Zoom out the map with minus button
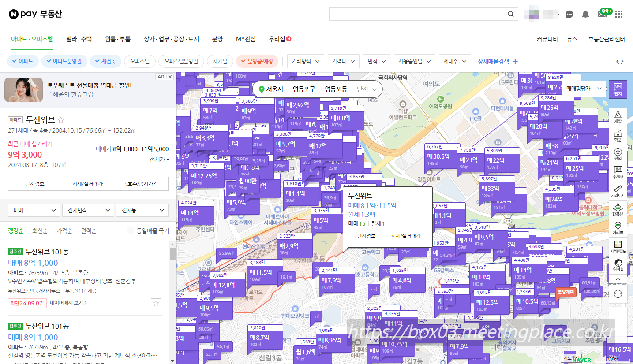633x364 pixels. pyautogui.click(x=618, y=334)
